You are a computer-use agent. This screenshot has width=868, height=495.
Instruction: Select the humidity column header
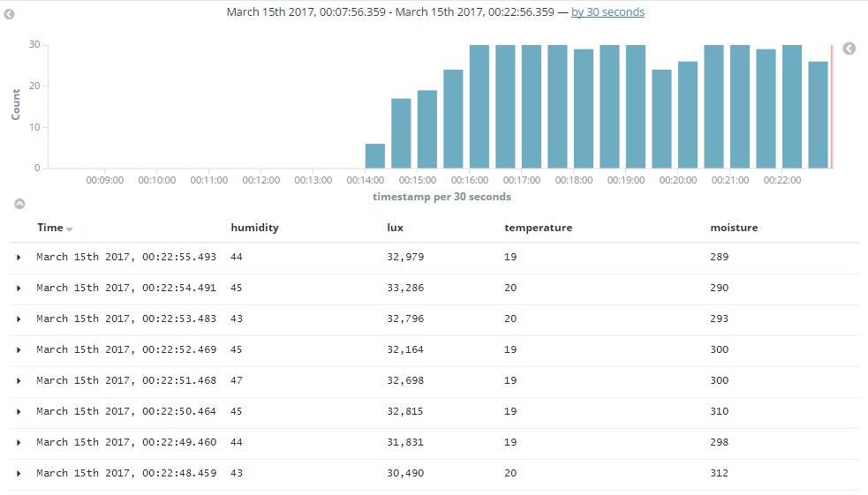(254, 228)
